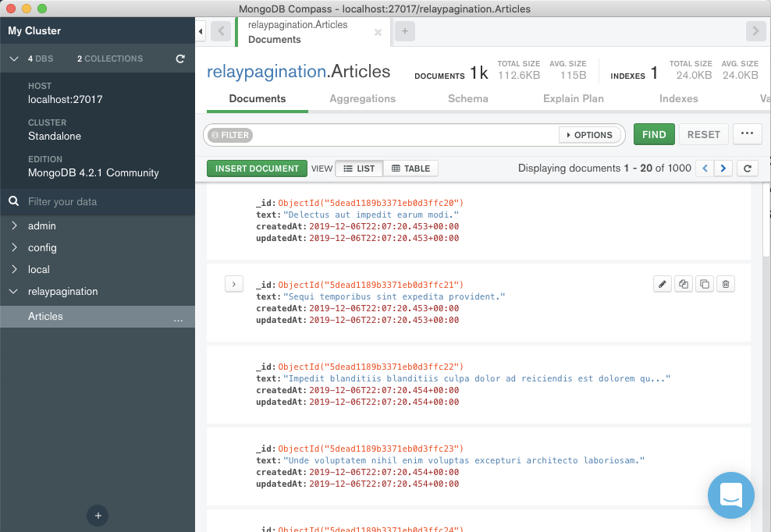The image size is (771, 532).
Task: Close the relaypagination.Articles tab
Action: click(x=378, y=33)
